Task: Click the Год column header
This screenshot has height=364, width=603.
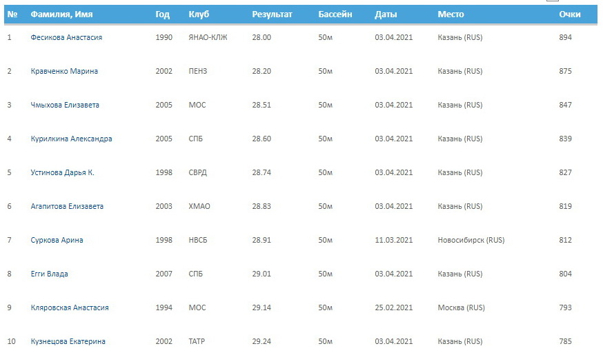Action: (x=162, y=14)
